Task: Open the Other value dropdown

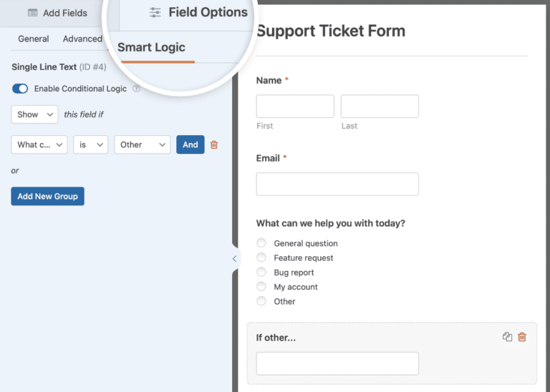Action: (x=142, y=144)
